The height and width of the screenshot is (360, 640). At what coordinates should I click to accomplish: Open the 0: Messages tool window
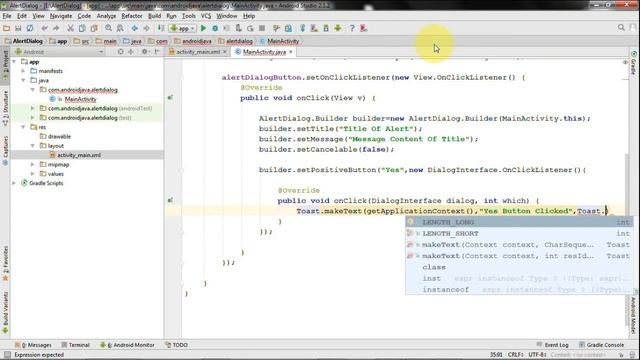pos(33,345)
